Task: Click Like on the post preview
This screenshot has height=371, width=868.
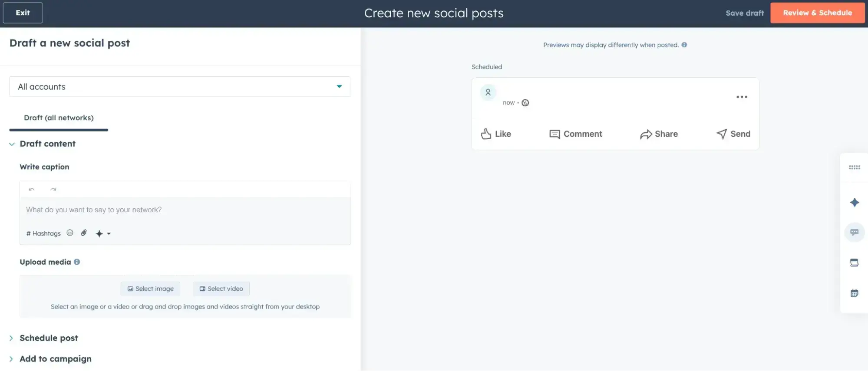Action: click(495, 134)
